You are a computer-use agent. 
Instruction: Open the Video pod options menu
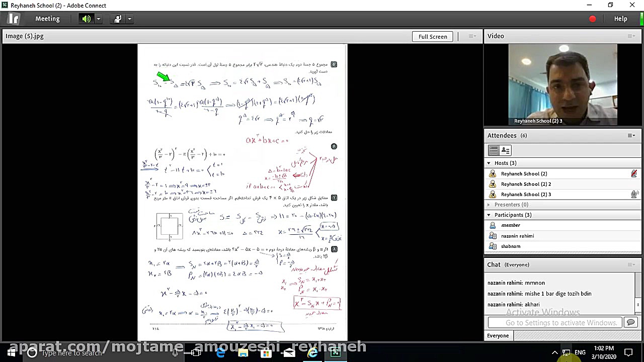point(631,36)
